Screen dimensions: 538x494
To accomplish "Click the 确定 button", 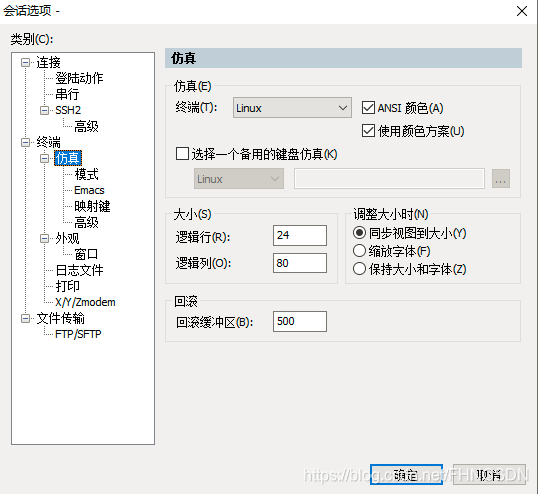I will 406,475.
